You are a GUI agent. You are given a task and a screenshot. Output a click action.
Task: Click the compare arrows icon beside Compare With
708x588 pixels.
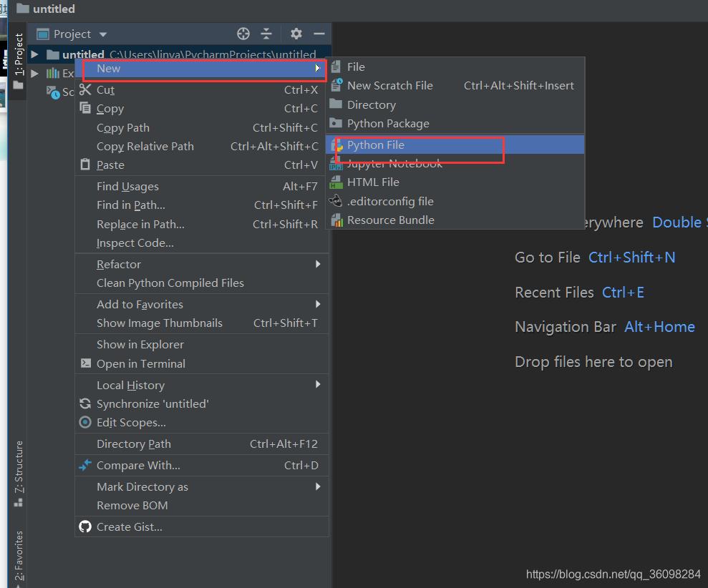pyautogui.click(x=85, y=465)
